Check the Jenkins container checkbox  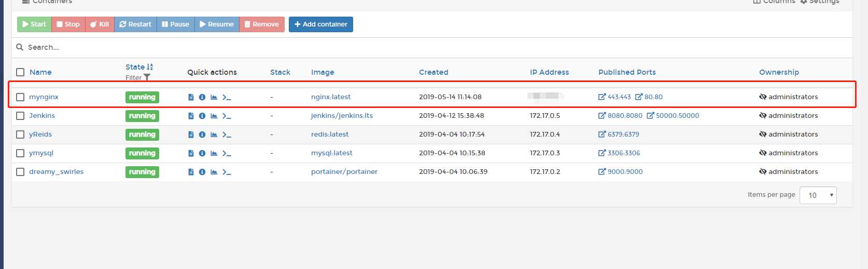pyautogui.click(x=20, y=116)
